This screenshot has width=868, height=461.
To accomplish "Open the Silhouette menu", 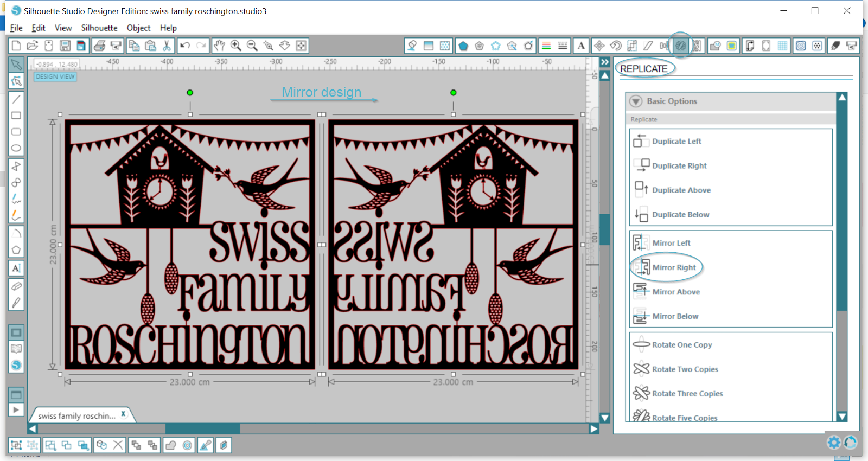I will click(99, 28).
